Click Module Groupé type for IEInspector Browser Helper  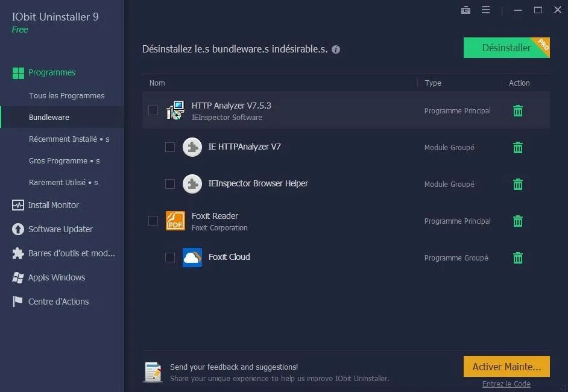pos(449,185)
